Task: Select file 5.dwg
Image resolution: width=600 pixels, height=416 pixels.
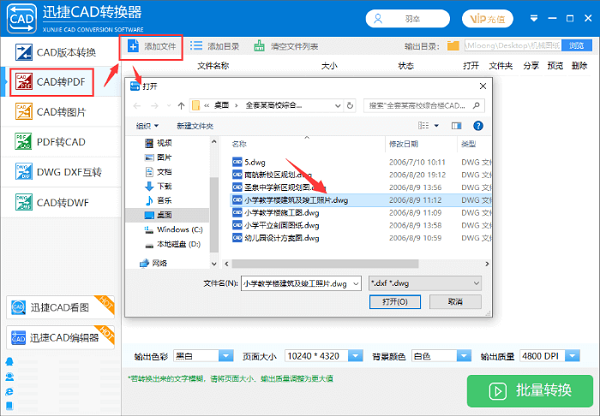Action: click(249, 162)
